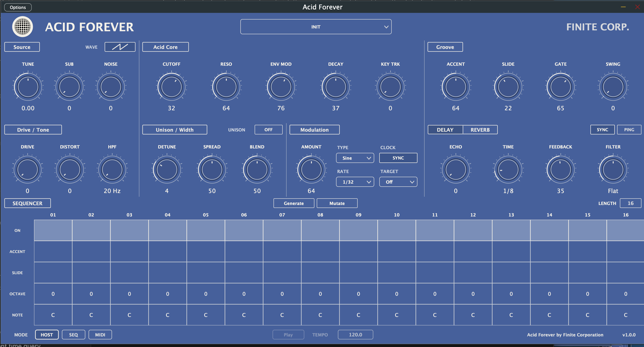Viewport: 644px width, 347px height.
Task: Click the Source section header
Action: click(x=22, y=47)
